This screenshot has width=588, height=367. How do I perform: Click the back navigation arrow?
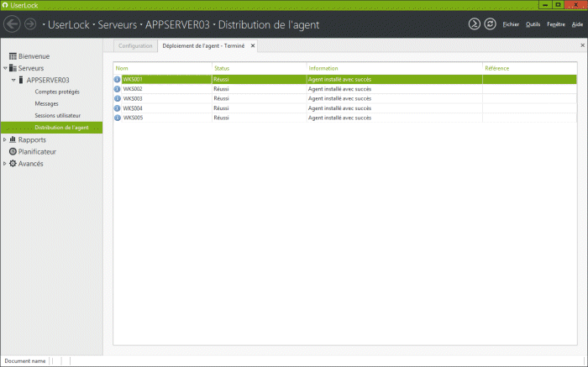(12, 24)
